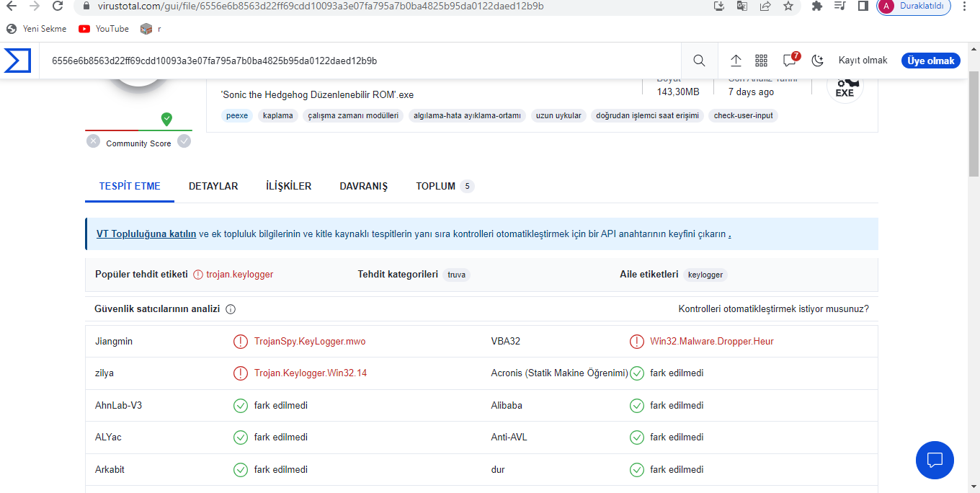Open the floating blue chat button
980x493 pixels.
[935, 460]
